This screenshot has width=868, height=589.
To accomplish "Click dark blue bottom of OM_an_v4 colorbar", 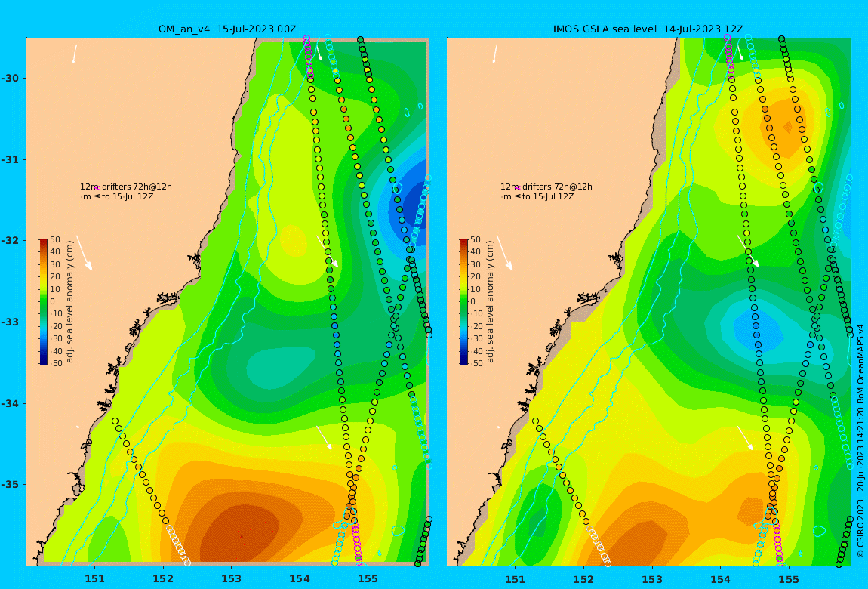I will (x=44, y=361).
